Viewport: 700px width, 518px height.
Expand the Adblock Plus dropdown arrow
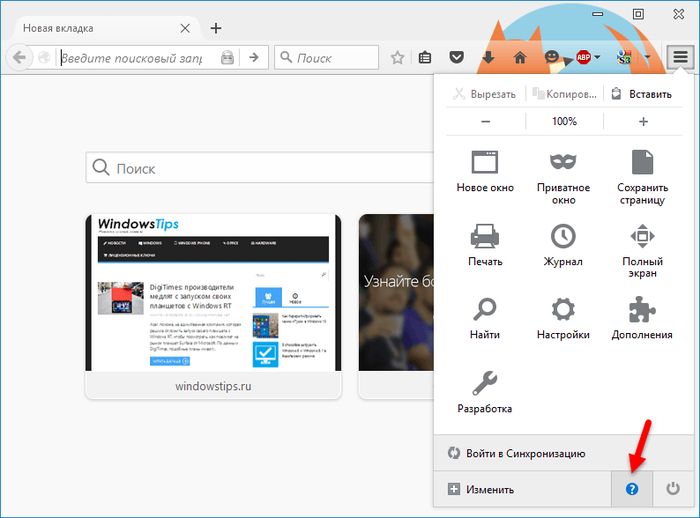point(597,58)
